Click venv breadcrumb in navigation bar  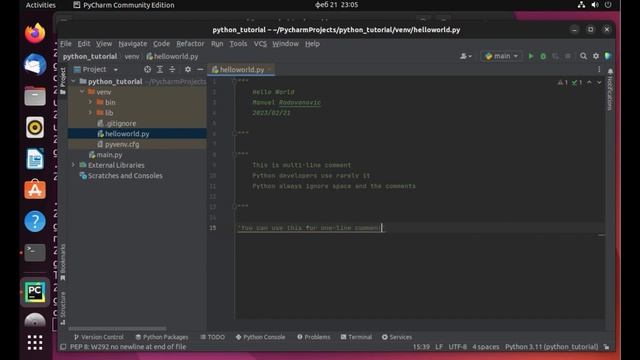[132, 57]
